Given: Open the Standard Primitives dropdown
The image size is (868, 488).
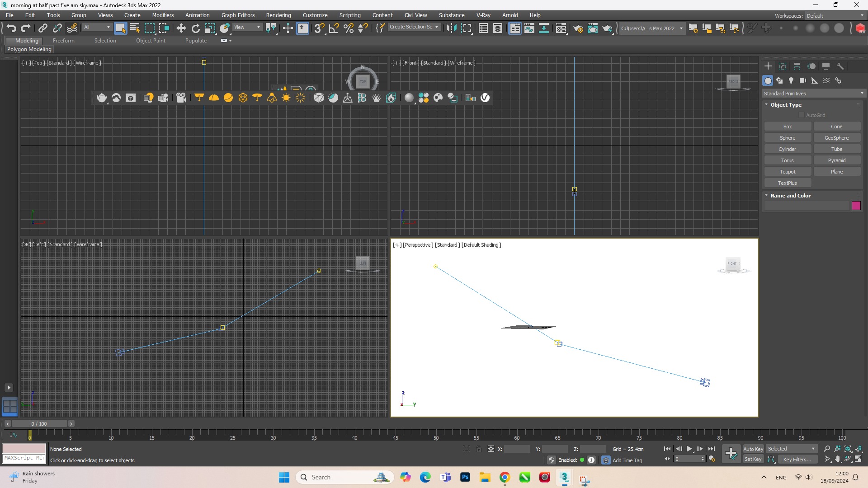Looking at the screenshot, I should tap(813, 93).
